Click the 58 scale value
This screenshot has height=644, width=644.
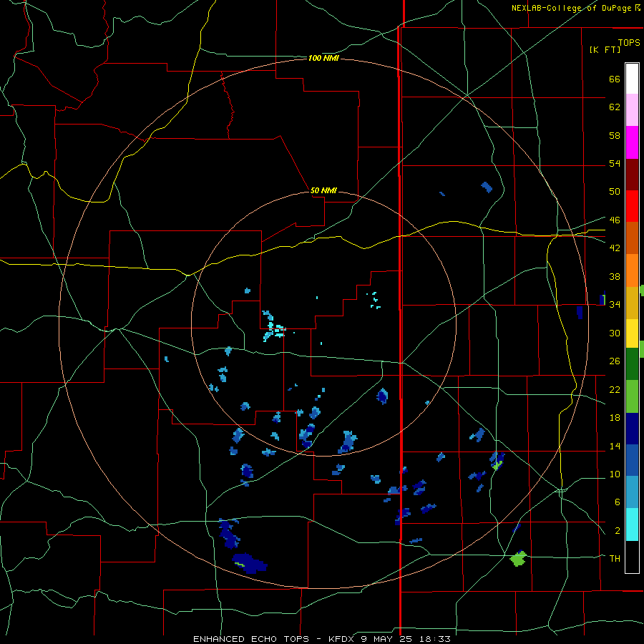coord(615,135)
